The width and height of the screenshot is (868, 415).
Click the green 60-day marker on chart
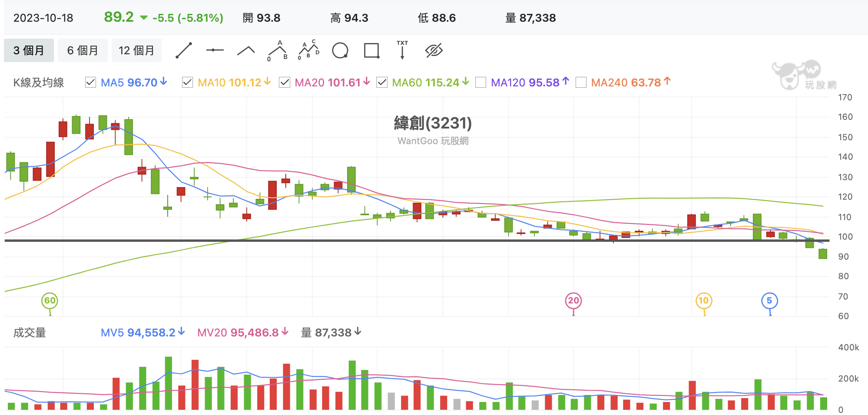(50, 300)
